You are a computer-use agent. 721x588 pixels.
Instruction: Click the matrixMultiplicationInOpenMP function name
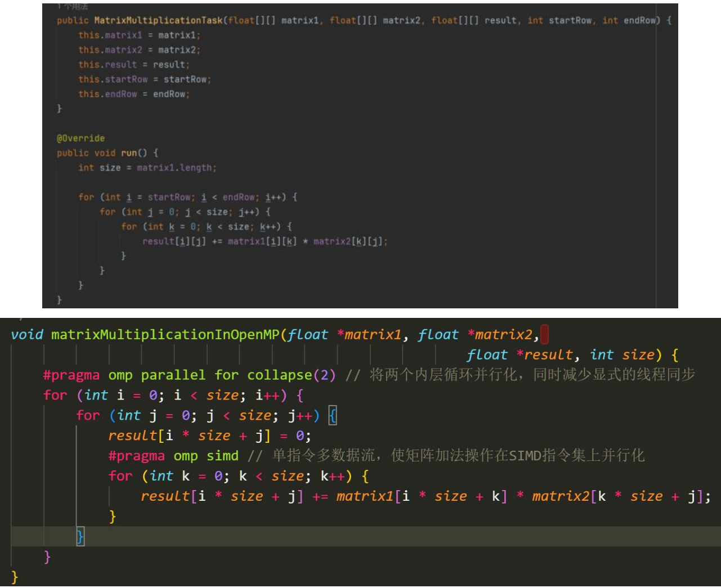tap(165, 335)
